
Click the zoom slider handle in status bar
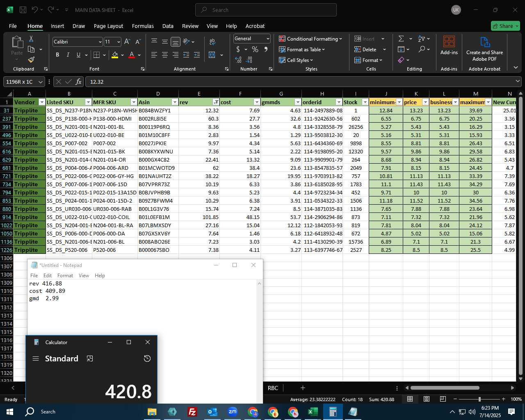(x=479, y=399)
